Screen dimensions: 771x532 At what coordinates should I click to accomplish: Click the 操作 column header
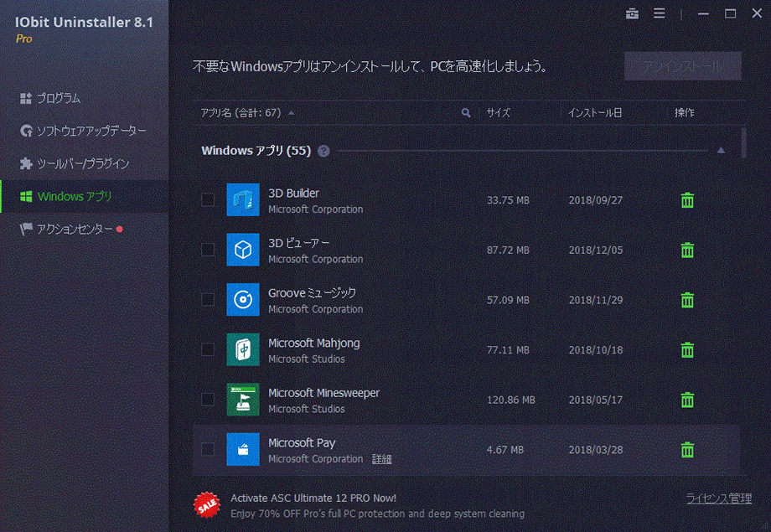684,113
